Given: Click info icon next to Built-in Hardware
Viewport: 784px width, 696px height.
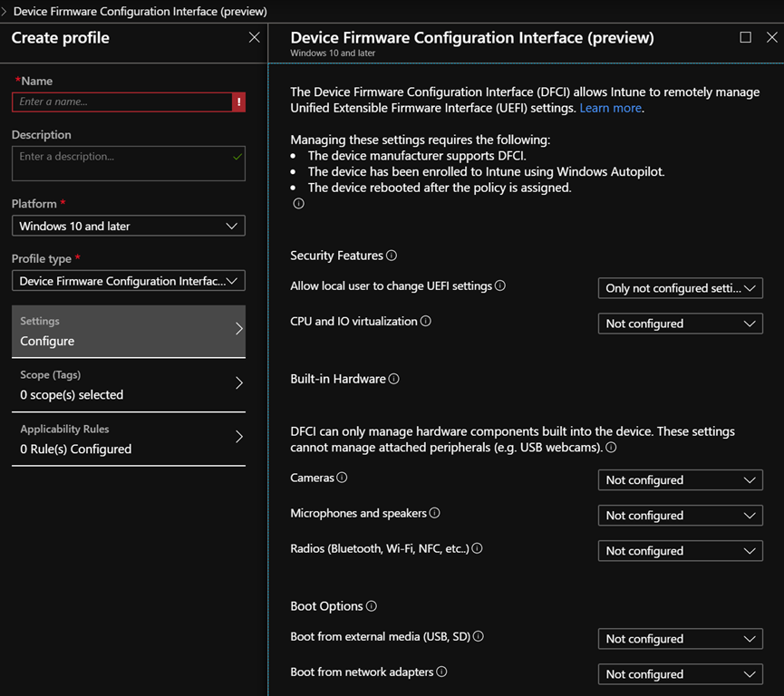Looking at the screenshot, I should click(x=393, y=379).
